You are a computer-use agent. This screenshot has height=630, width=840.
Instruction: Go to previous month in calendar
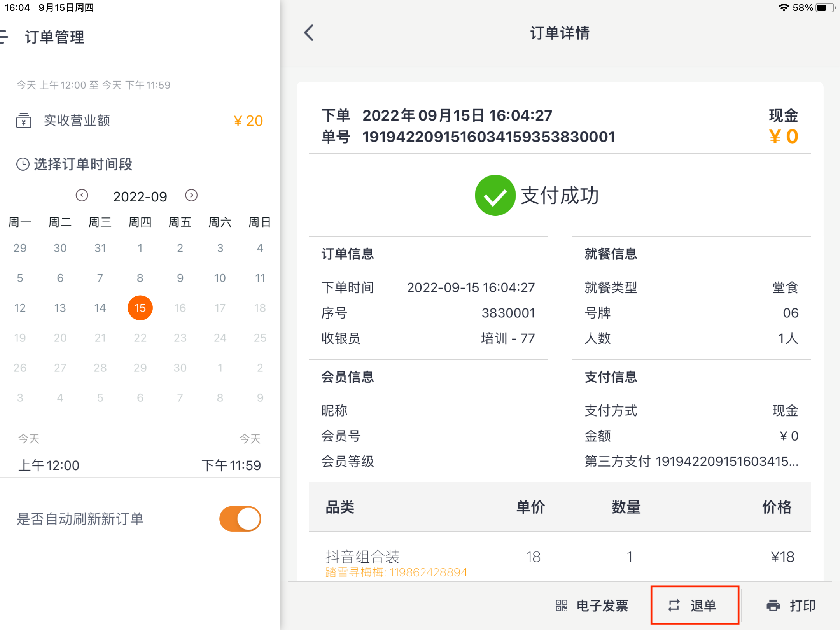point(82,195)
